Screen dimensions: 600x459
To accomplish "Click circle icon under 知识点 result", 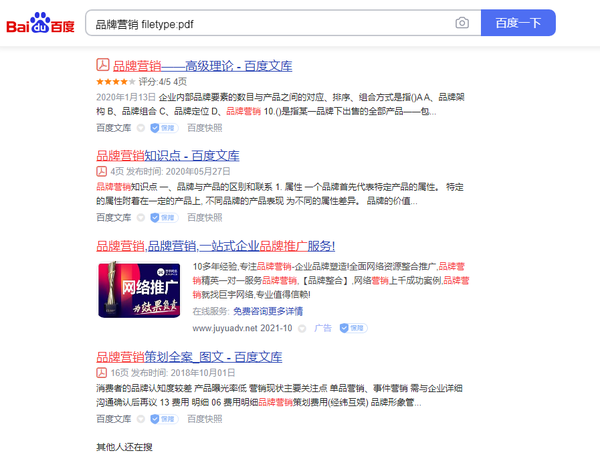I will tap(141, 218).
